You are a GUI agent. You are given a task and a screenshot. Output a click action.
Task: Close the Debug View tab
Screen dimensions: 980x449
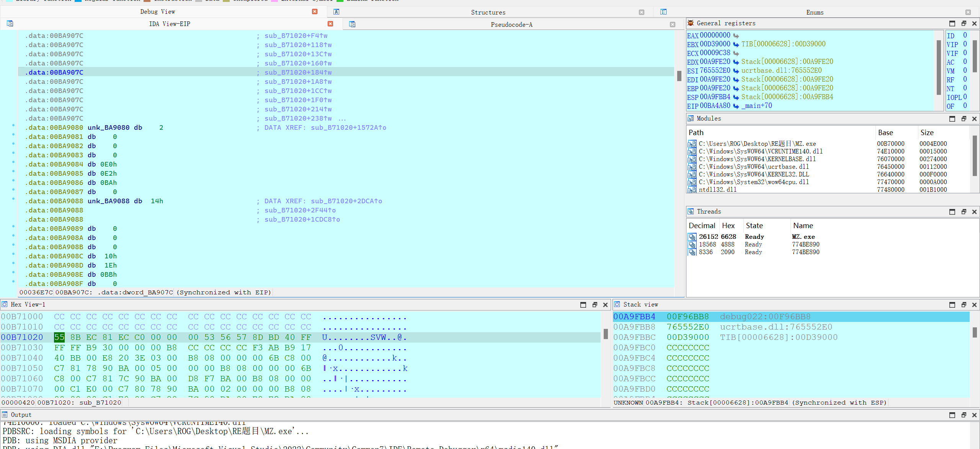click(x=315, y=11)
